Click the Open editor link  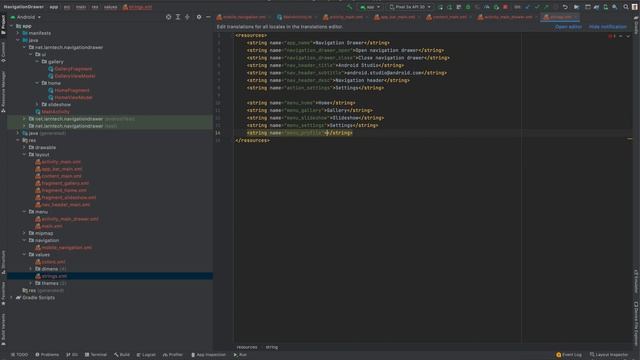click(x=568, y=27)
